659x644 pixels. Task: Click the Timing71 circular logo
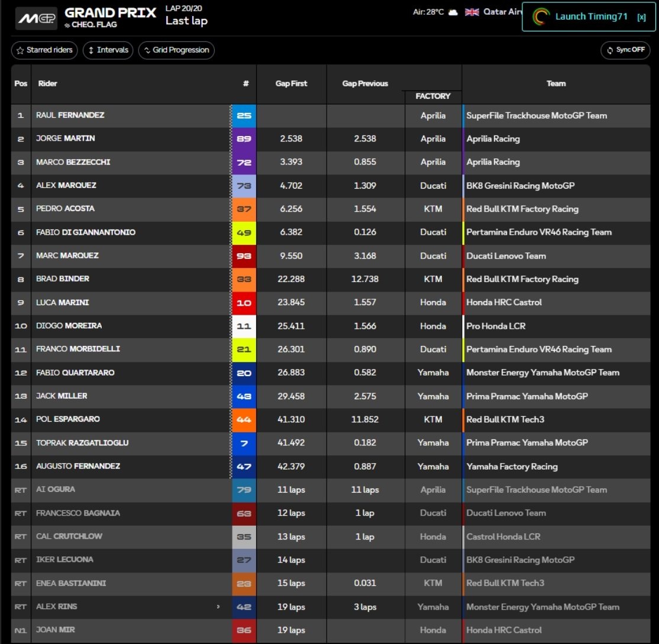[x=541, y=17]
